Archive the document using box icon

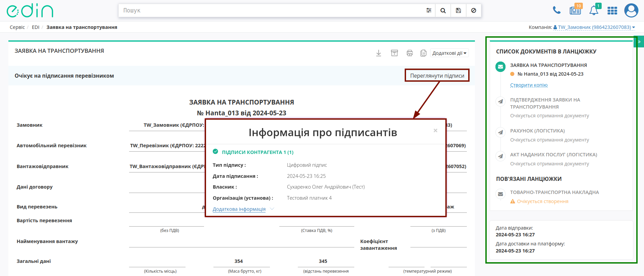pyautogui.click(x=394, y=53)
